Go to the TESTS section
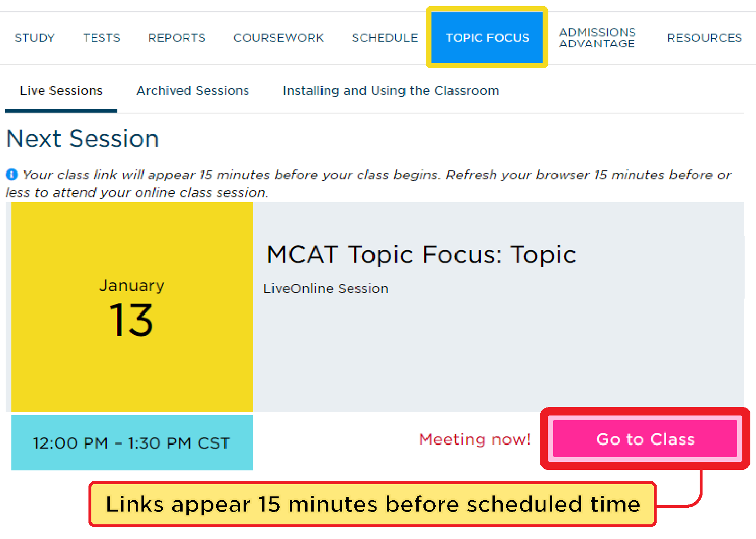 (x=102, y=37)
